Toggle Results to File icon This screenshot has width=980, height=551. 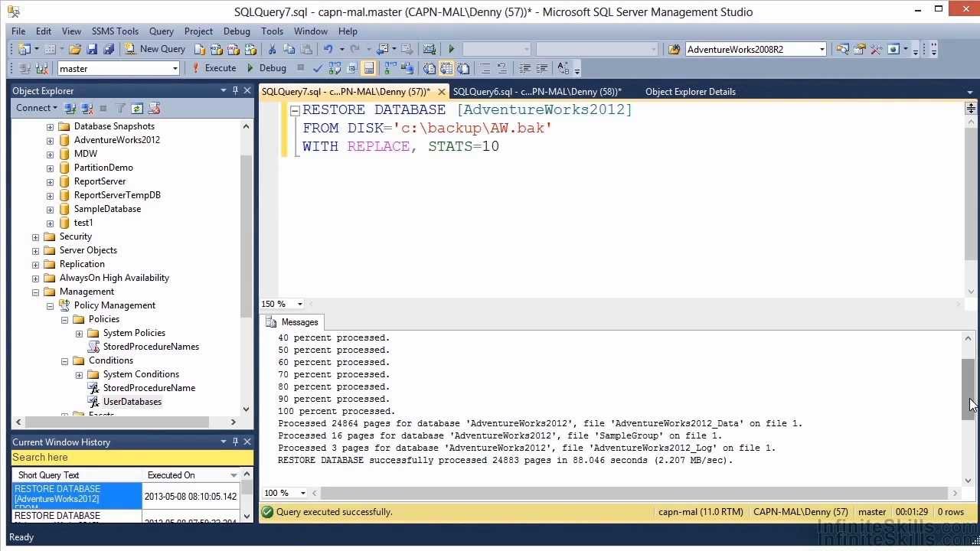(463, 68)
